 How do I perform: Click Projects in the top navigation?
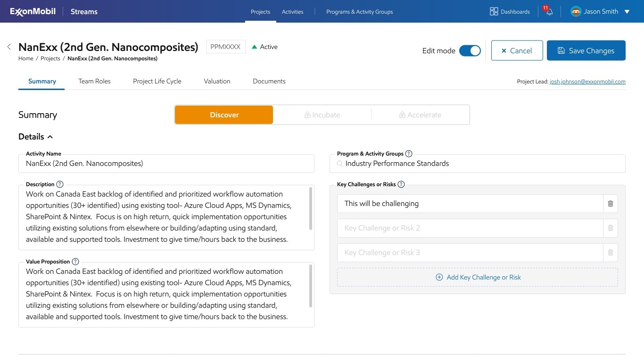click(x=260, y=12)
